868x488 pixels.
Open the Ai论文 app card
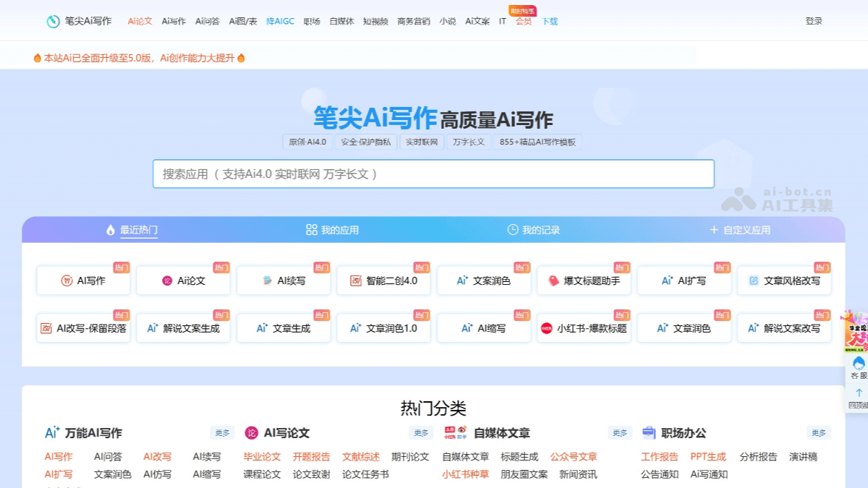[x=184, y=281]
